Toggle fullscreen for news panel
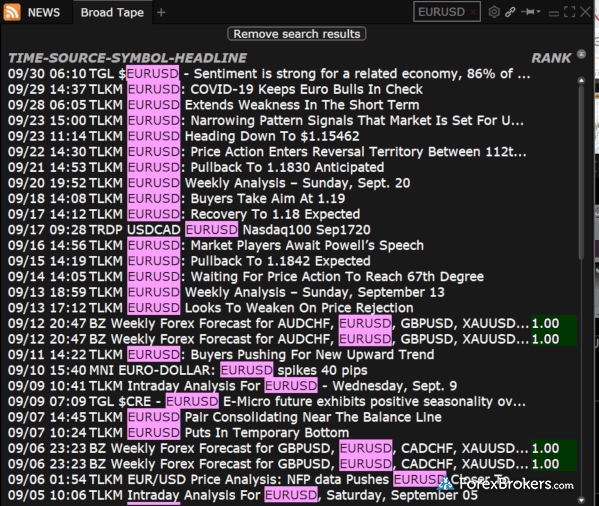Image resolution: width=599 pixels, height=506 pixels. pyautogui.click(x=569, y=12)
